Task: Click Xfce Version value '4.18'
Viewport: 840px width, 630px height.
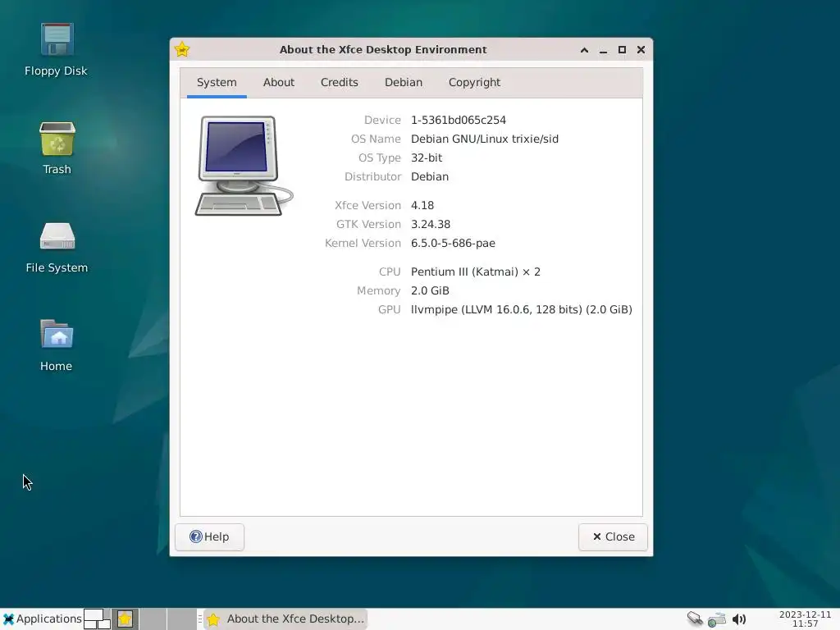Action: (x=422, y=205)
